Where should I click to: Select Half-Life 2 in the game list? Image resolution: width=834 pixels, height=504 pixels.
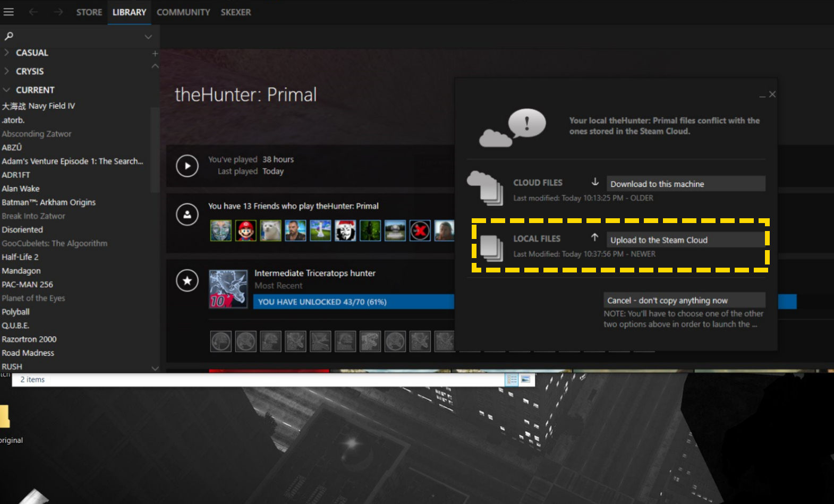coord(20,257)
